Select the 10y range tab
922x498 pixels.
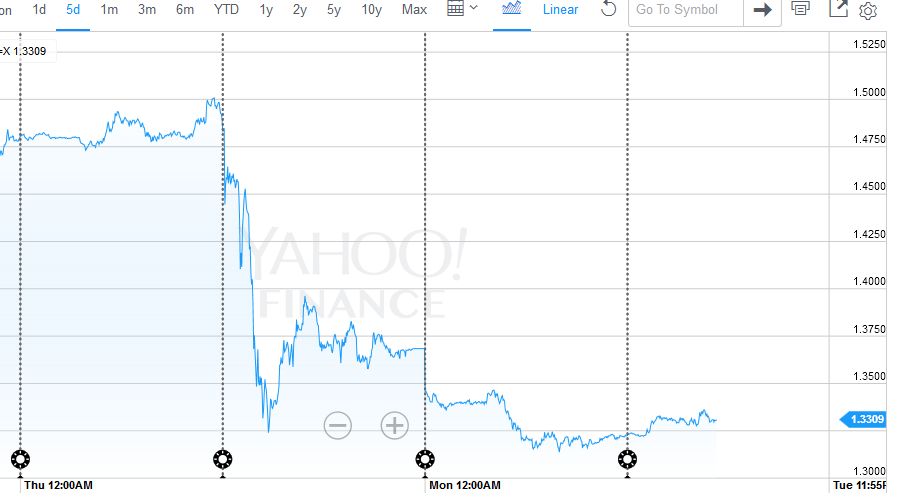point(371,10)
